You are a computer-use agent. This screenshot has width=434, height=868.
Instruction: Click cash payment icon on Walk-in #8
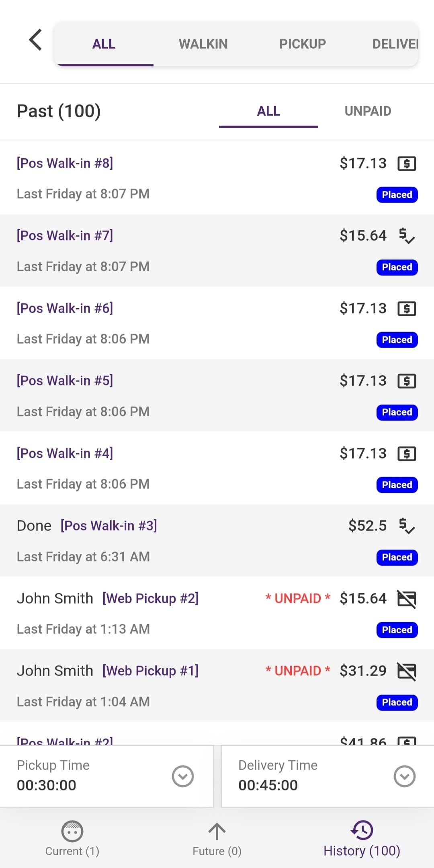407,164
